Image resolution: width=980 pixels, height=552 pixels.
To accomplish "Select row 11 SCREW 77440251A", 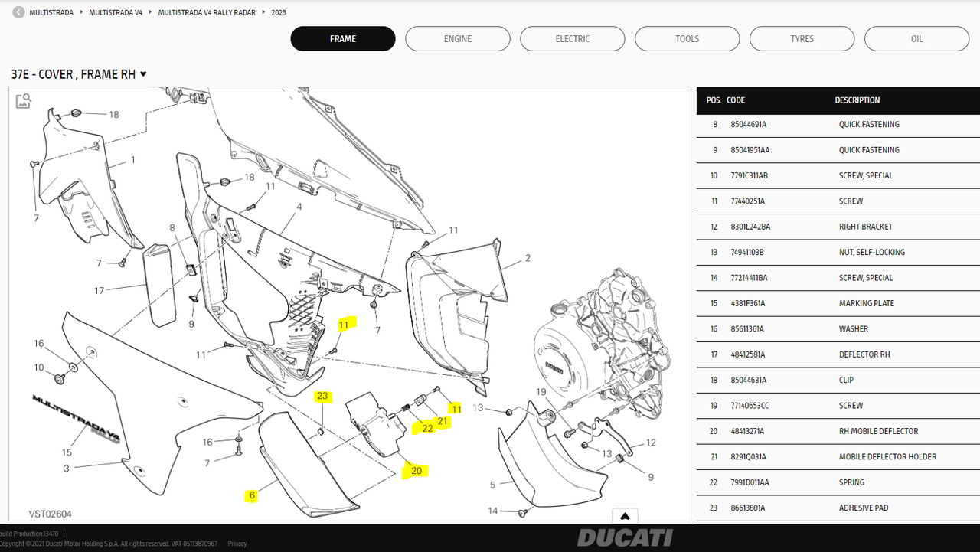I will pyautogui.click(x=838, y=201).
